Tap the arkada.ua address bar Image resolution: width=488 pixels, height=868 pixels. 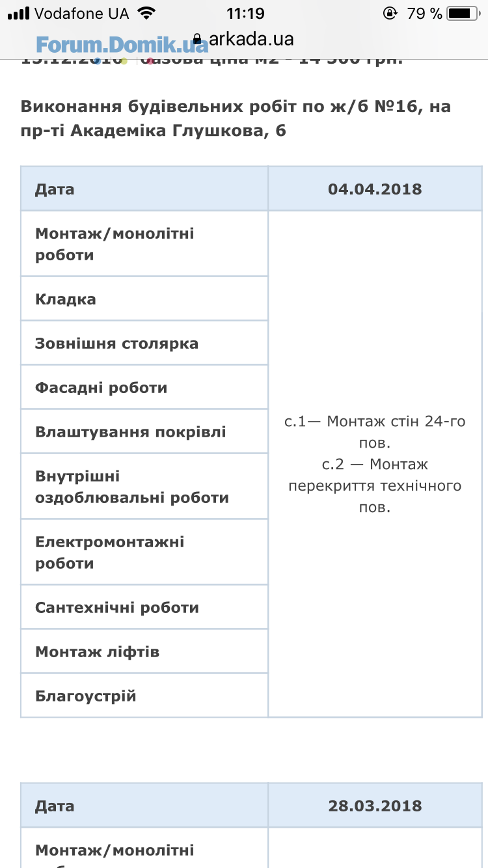pos(244,40)
